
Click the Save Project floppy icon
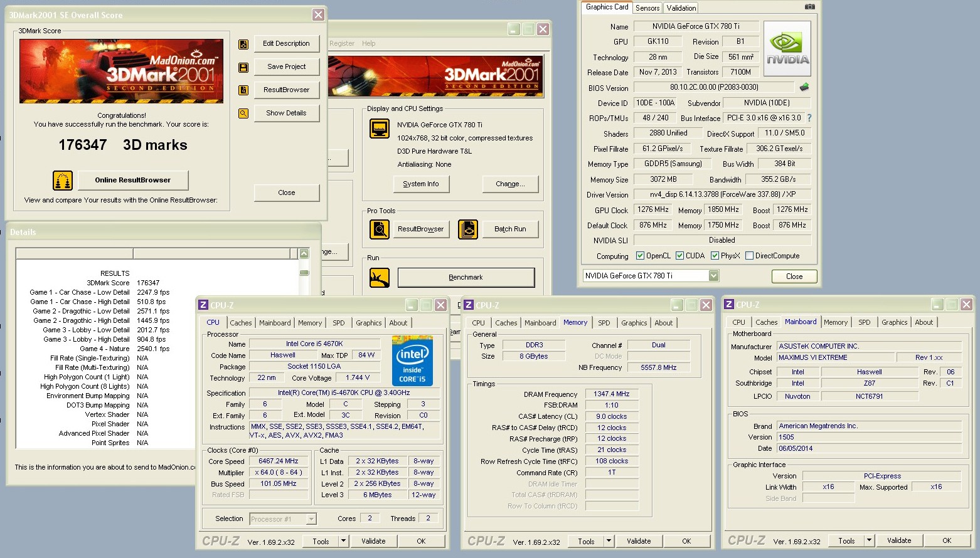tap(243, 67)
